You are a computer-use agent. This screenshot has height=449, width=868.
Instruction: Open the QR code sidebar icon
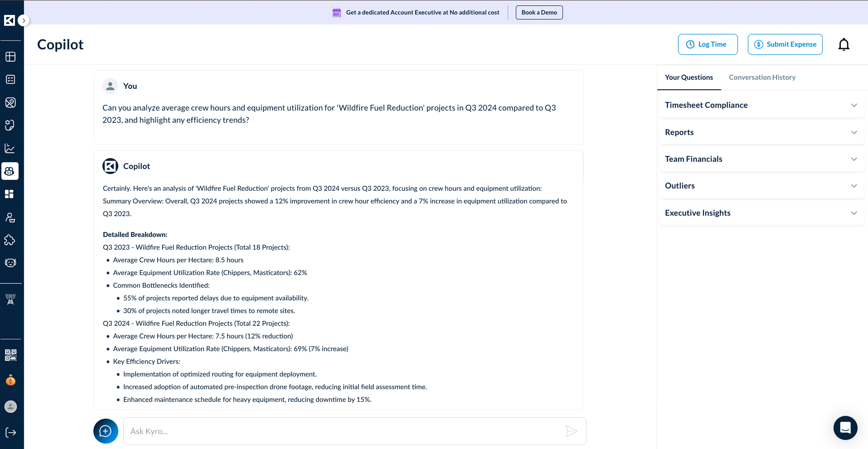[10, 355]
